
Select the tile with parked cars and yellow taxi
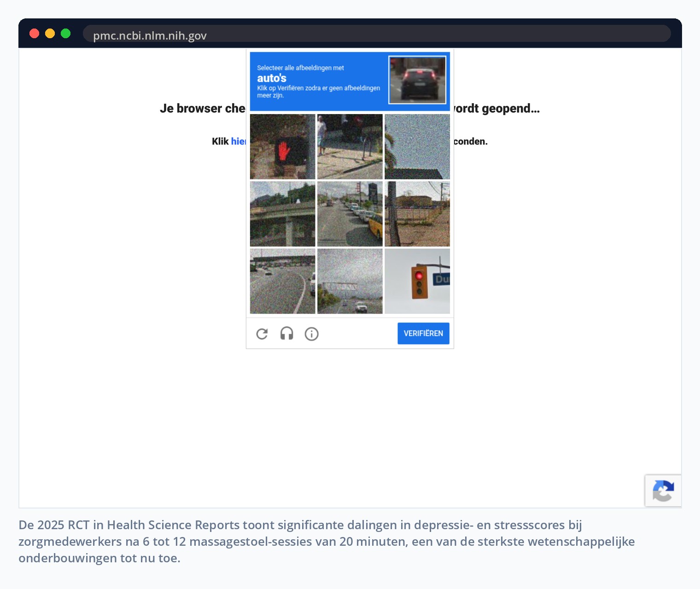click(350, 214)
